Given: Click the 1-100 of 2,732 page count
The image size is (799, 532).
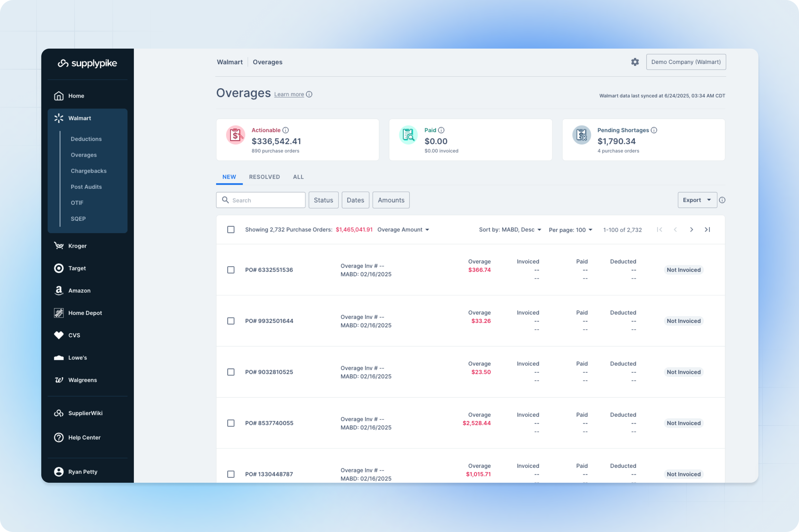Looking at the screenshot, I should pos(622,230).
